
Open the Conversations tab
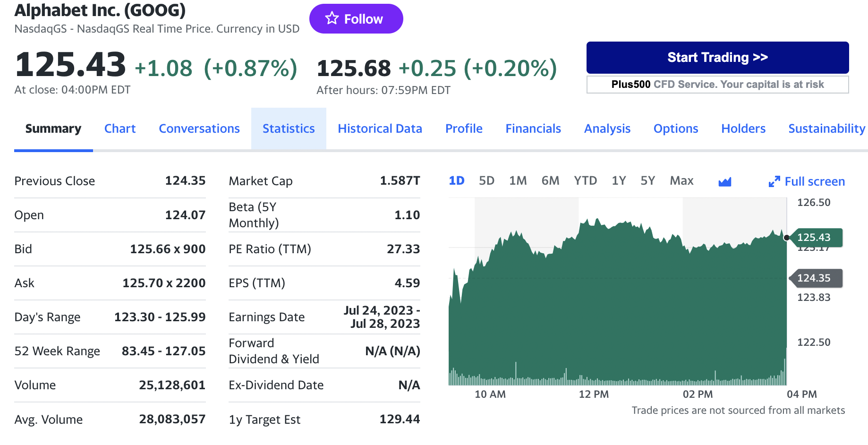point(199,128)
